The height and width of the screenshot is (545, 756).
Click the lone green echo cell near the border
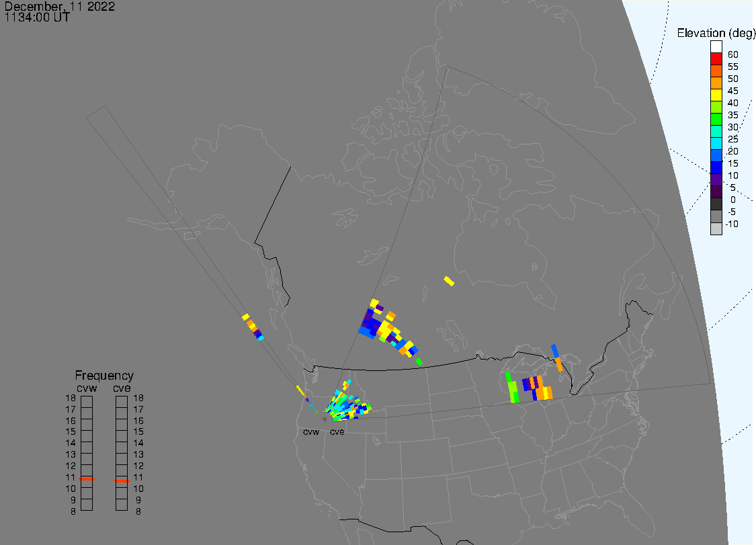[419, 362]
